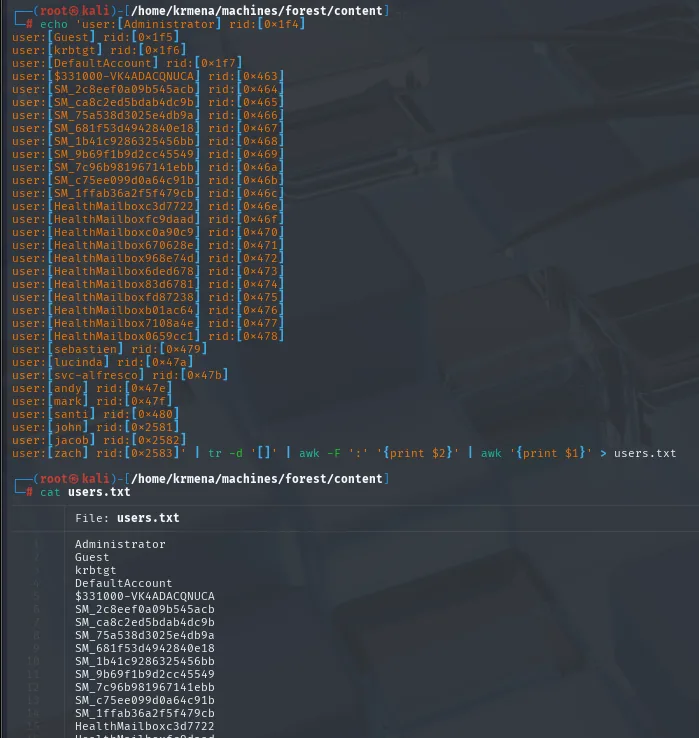Viewport: 699px width, 738px height.
Task: Select username sebastien
Action: [86, 349]
